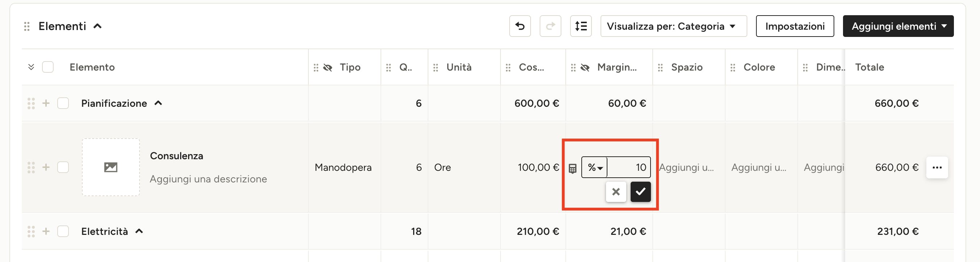Confirm margin with the checkmark button
Image resolution: width=980 pixels, height=262 pixels.
click(640, 192)
